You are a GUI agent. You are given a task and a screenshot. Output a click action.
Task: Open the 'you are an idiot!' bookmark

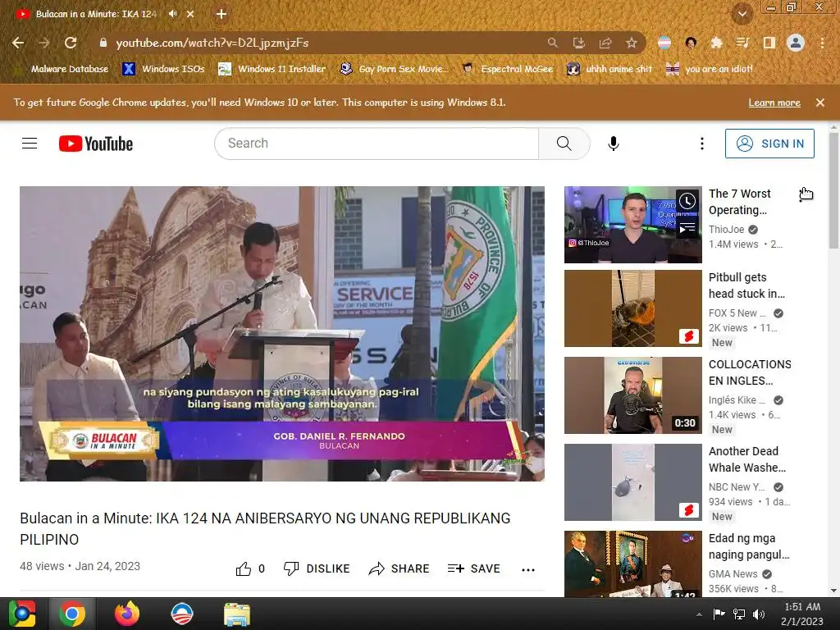pyautogui.click(x=710, y=69)
